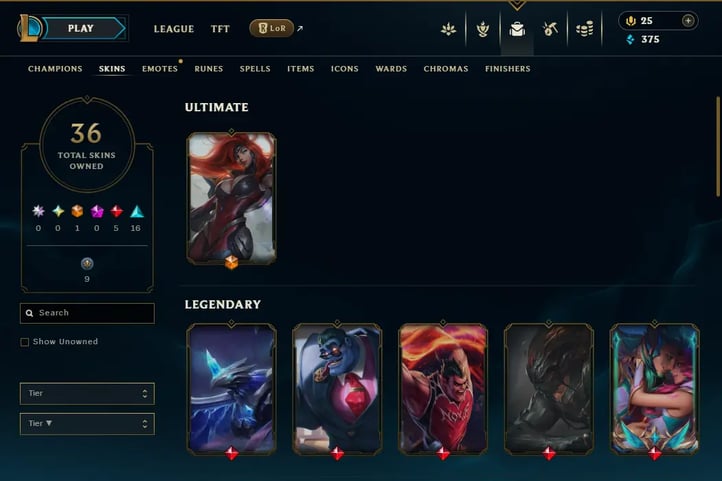Screen dimensions: 722x481
Task: Click the League L logo icon
Action: pos(29,28)
